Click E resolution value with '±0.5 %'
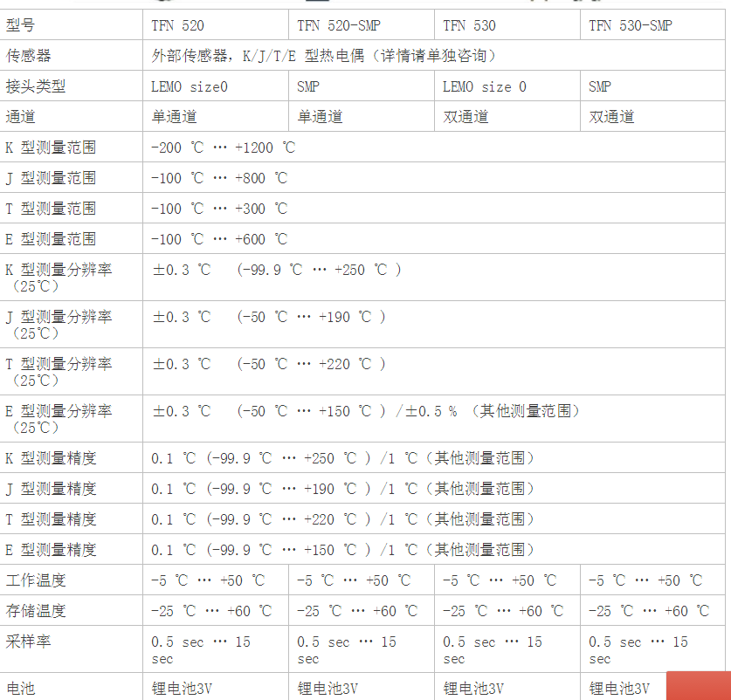The width and height of the screenshot is (731, 700). coord(366,411)
